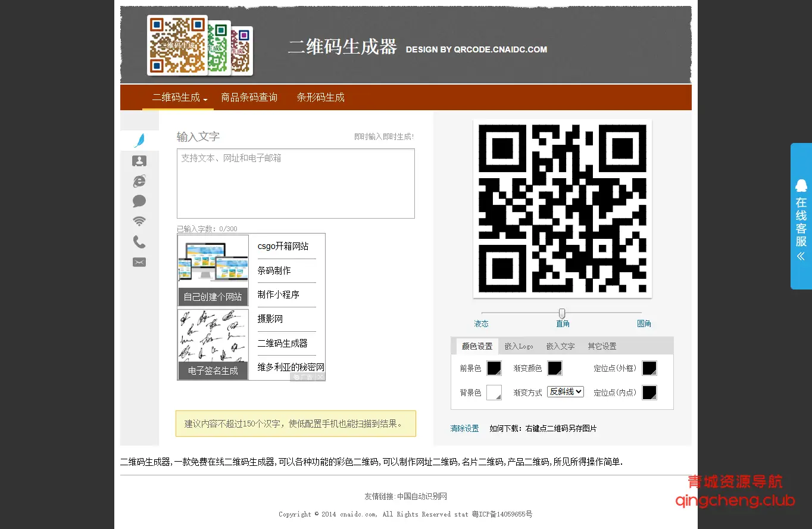This screenshot has height=529, width=812.
Task: Select the phone number sidebar icon
Action: tap(139, 242)
